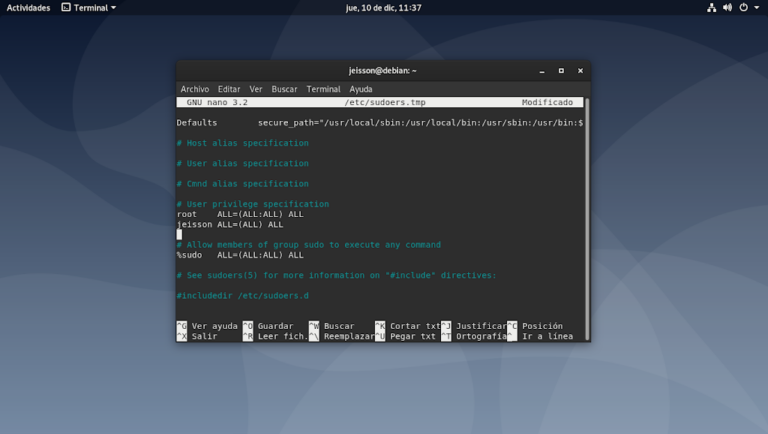Click the terminal vertical scrollbar
The image size is (768, 434).
click(587, 219)
